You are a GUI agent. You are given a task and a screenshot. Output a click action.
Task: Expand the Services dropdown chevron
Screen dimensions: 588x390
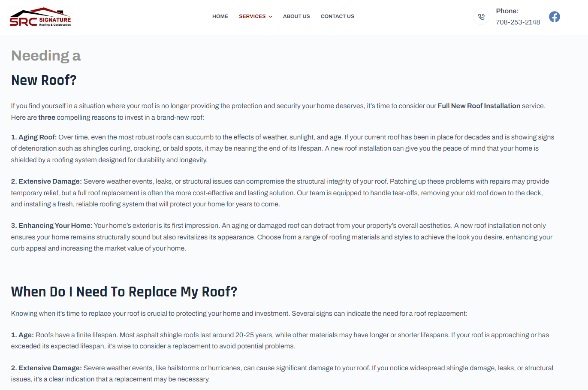click(x=270, y=17)
